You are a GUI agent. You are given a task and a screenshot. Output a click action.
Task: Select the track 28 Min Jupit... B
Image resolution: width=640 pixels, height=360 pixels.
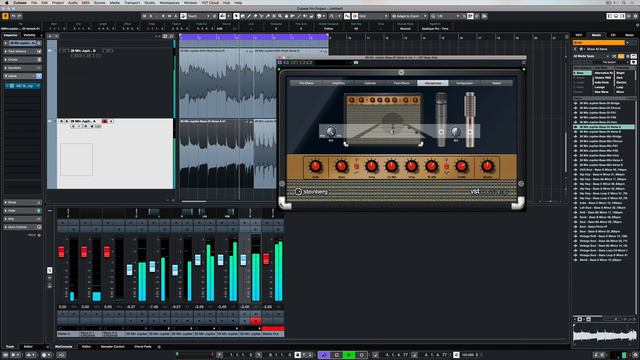tap(83, 51)
